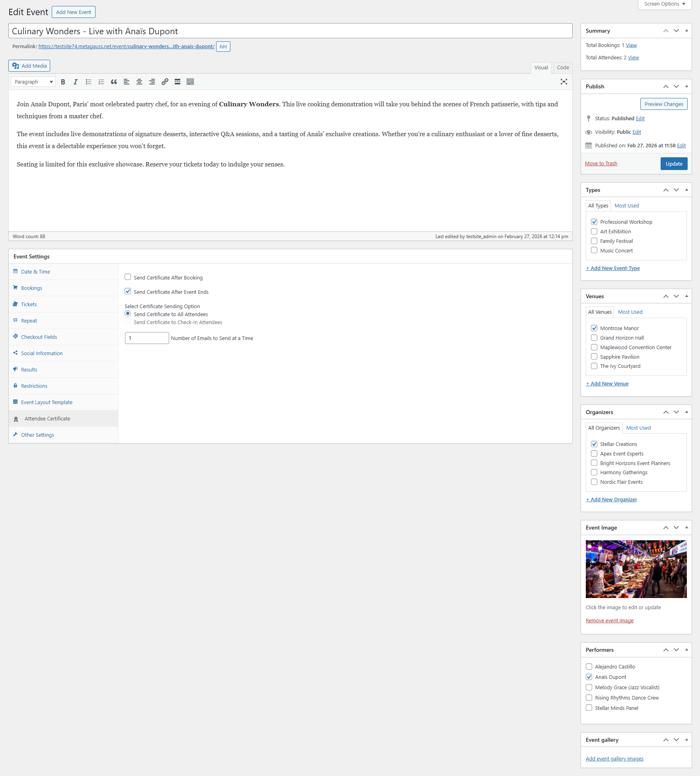Insert a bulleted list
The image size is (700, 776).
[x=88, y=82]
